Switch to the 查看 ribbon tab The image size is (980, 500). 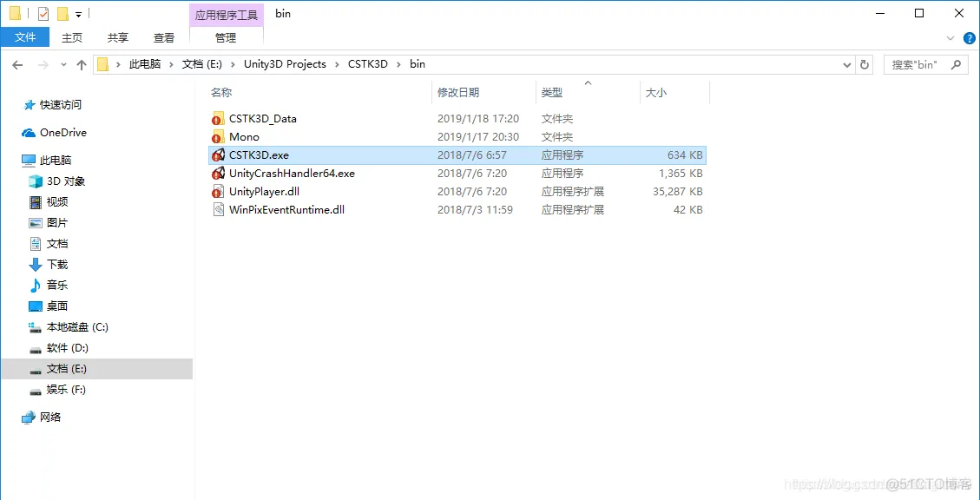point(164,37)
